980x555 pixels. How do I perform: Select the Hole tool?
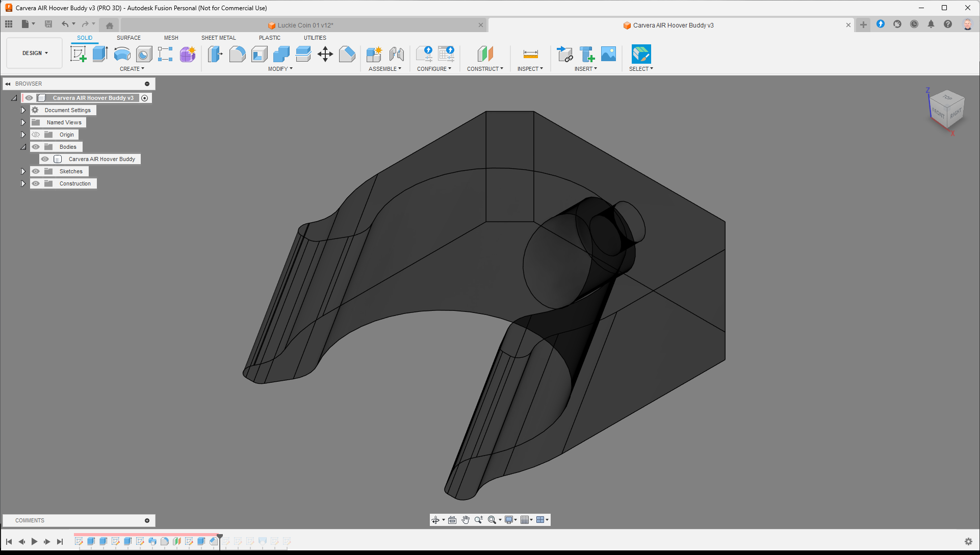click(144, 54)
